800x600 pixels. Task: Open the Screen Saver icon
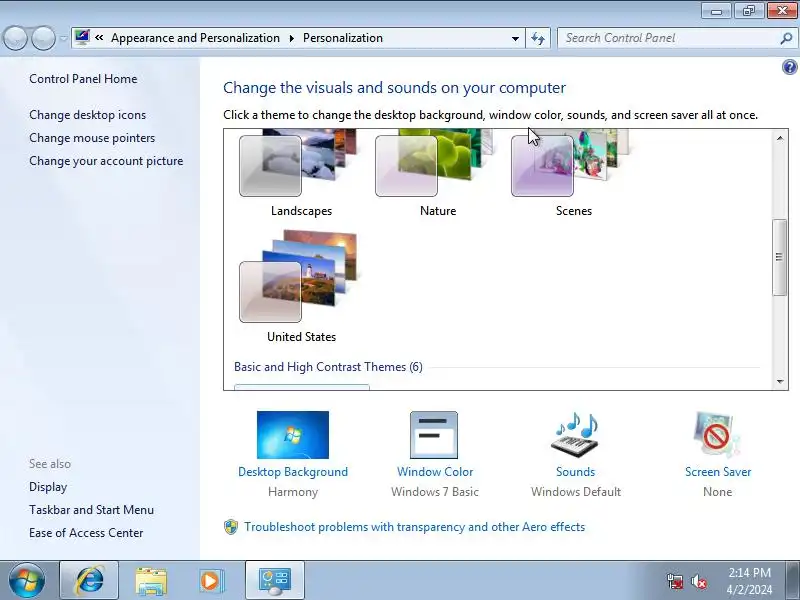[x=717, y=435]
